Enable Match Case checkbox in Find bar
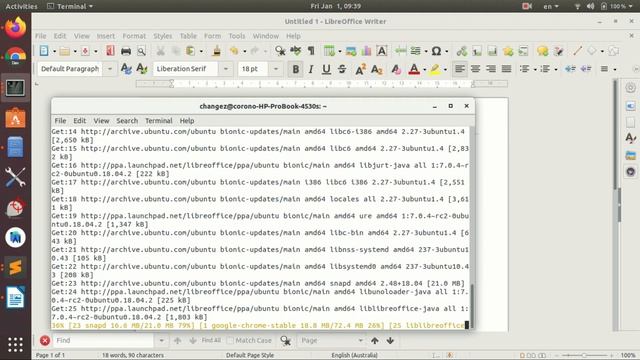 point(230,340)
